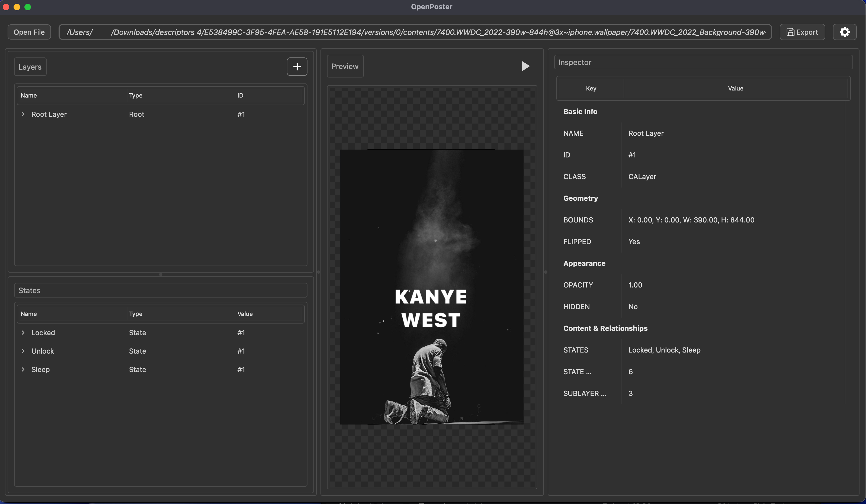The image size is (866, 504).
Task: Click the splitter handle between Preview and Inspector
Action: [x=546, y=272]
